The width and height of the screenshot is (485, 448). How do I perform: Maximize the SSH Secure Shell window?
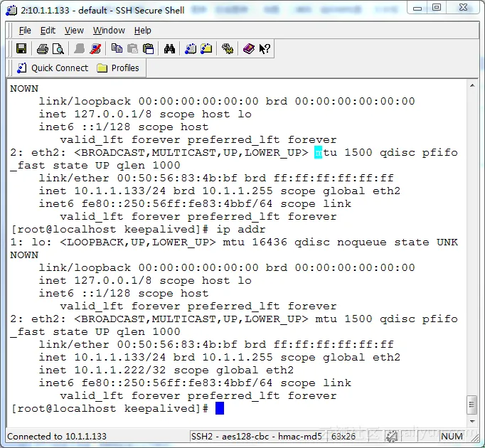pos(437,8)
